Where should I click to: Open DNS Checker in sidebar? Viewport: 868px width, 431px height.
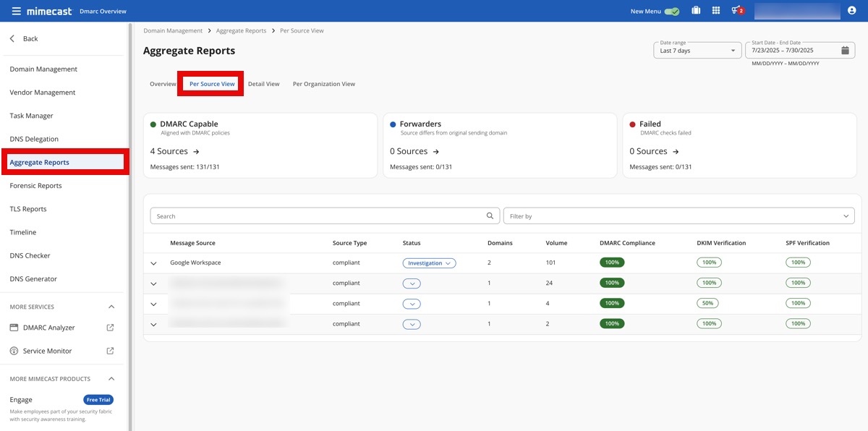click(x=30, y=255)
